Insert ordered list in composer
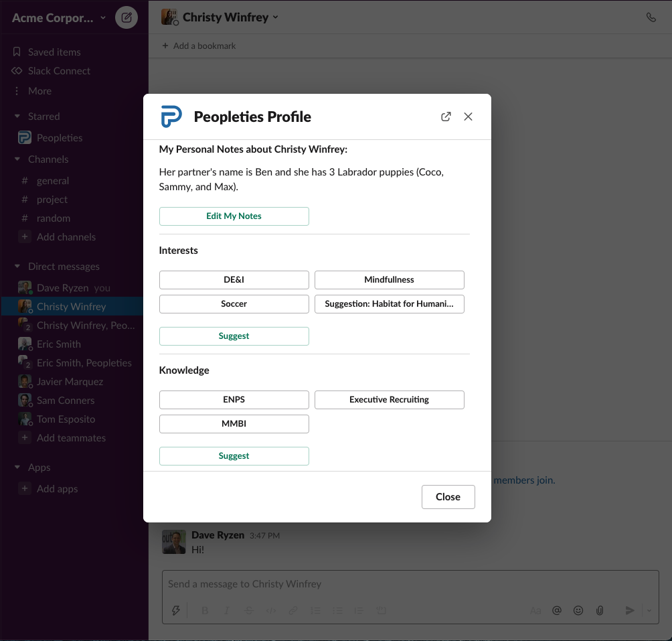The height and width of the screenshot is (641, 672). coord(315,610)
